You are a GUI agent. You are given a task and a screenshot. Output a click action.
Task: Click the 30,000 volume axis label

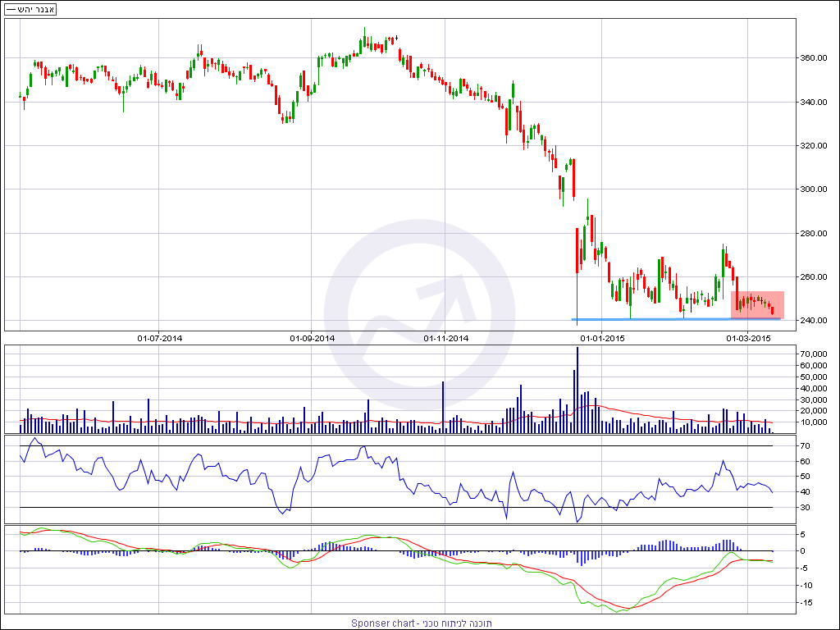tap(814, 399)
